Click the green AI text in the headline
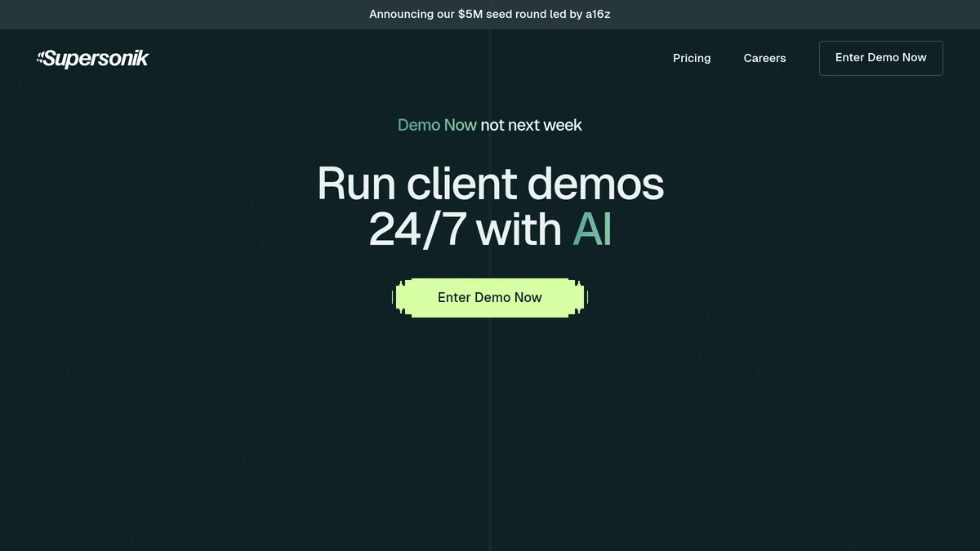The width and height of the screenshot is (980, 551). [591, 229]
